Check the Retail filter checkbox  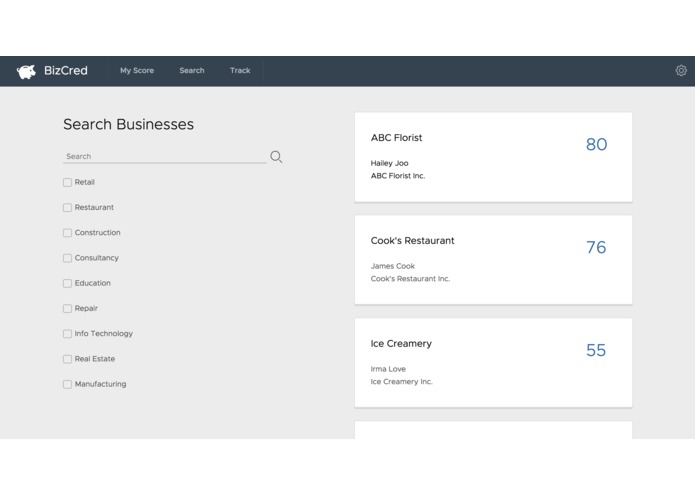pyautogui.click(x=67, y=183)
